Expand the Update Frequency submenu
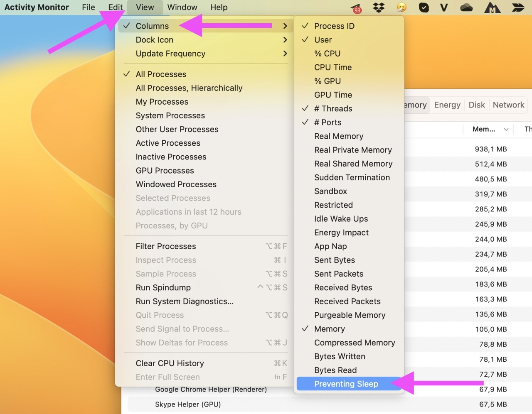This screenshot has width=532, height=414. tap(204, 53)
